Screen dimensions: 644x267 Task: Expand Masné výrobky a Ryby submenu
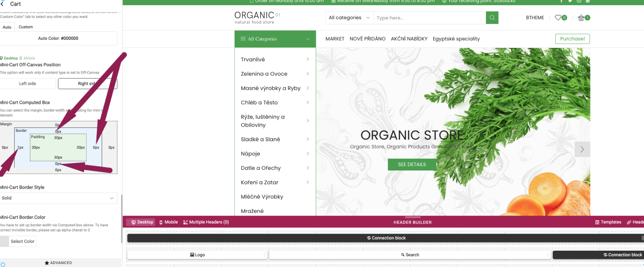308,88
